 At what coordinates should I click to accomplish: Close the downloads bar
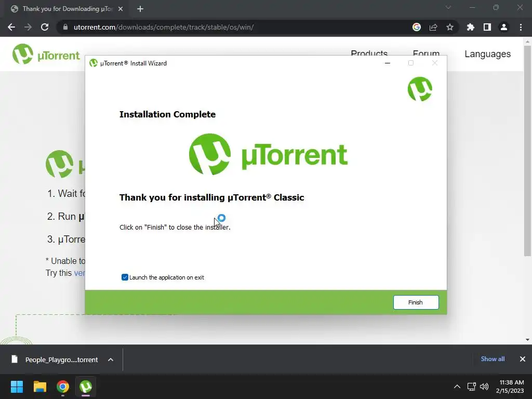click(x=523, y=359)
